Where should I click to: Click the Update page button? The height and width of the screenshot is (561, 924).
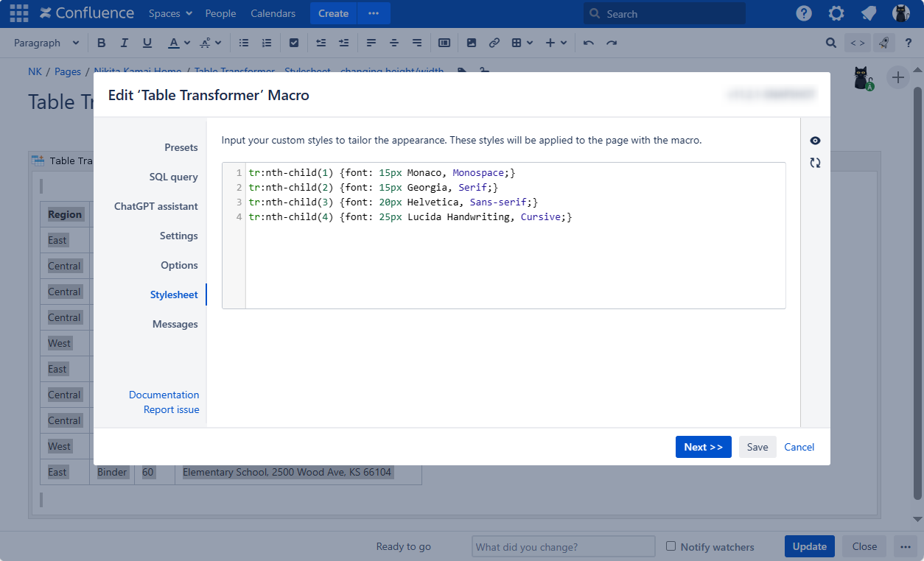pos(810,546)
